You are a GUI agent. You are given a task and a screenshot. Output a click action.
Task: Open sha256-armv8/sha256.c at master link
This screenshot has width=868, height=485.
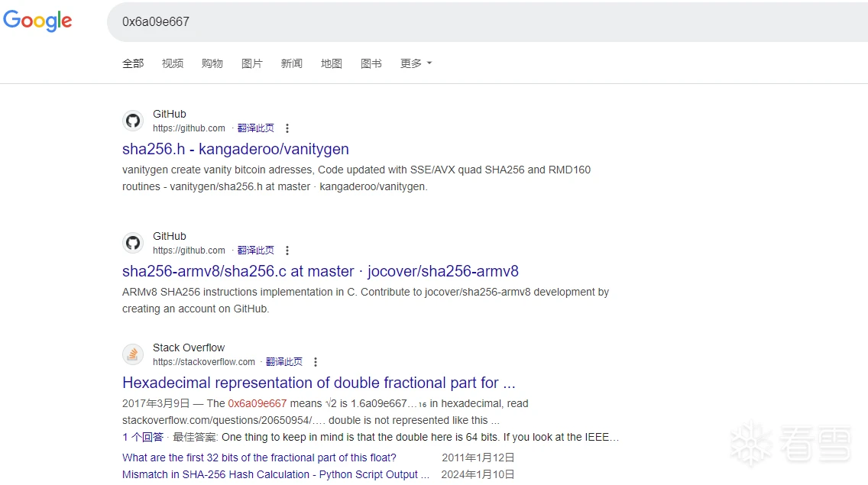click(x=320, y=271)
